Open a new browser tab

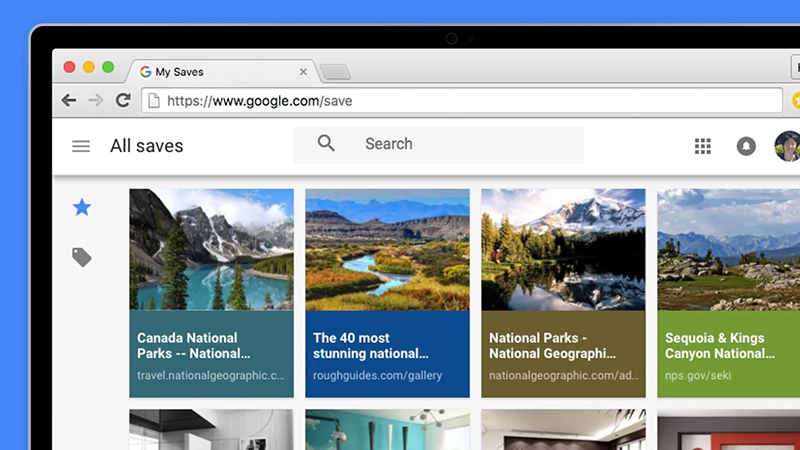click(x=336, y=72)
